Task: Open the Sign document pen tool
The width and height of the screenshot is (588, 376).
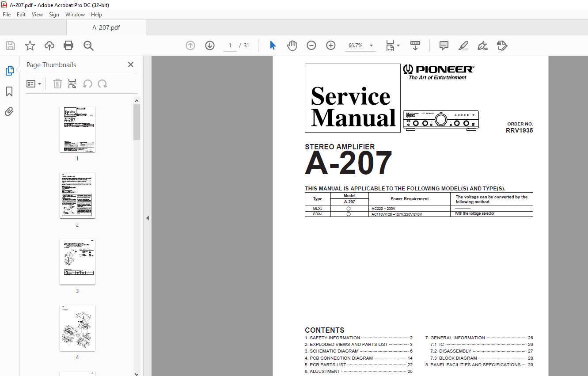Action: point(483,46)
